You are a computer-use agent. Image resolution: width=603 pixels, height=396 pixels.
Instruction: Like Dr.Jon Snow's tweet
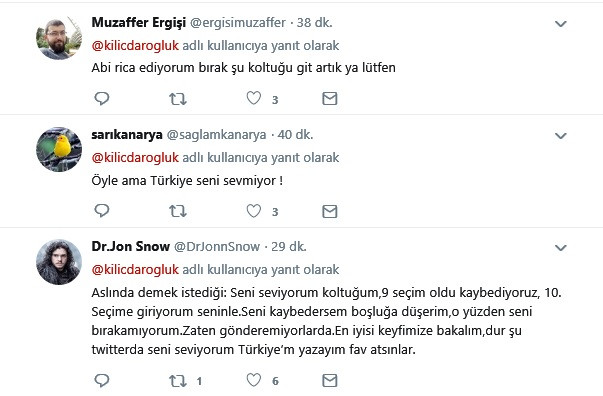pos(254,380)
